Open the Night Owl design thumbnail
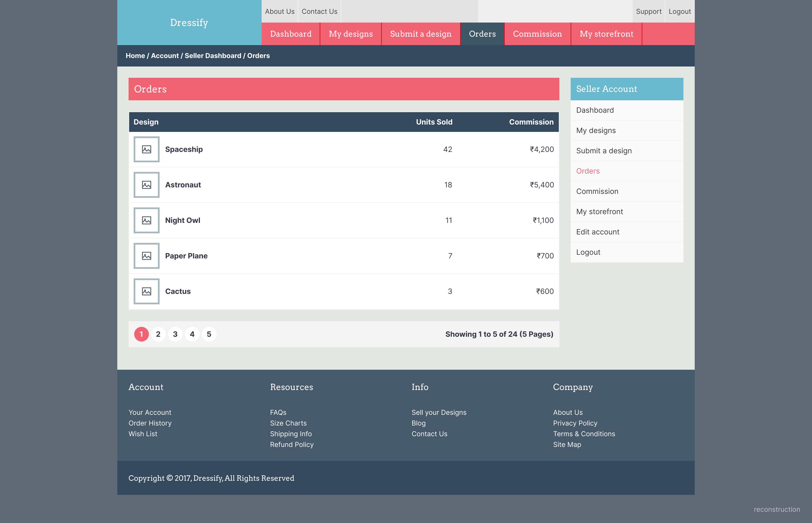The image size is (812, 523). (x=146, y=220)
